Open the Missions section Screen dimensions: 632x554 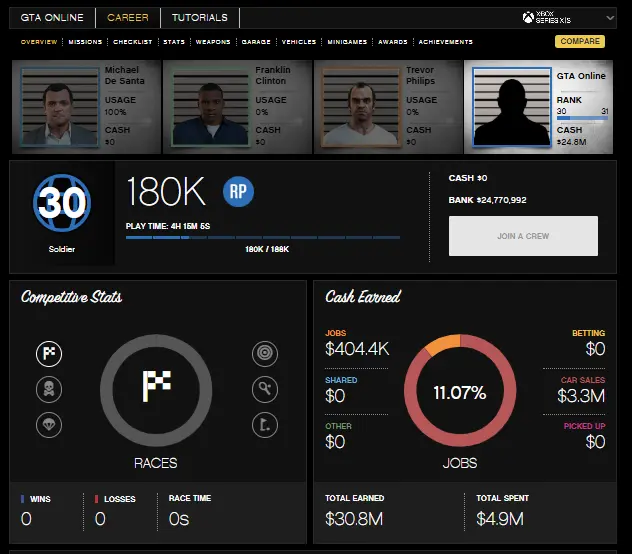(85, 42)
